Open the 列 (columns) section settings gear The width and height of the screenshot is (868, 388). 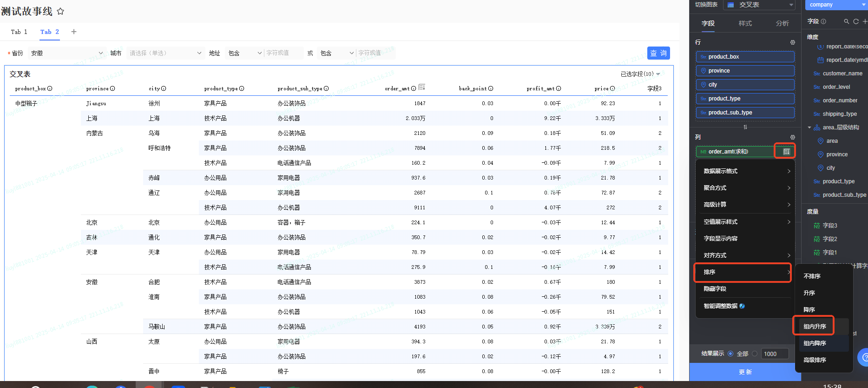(x=793, y=137)
